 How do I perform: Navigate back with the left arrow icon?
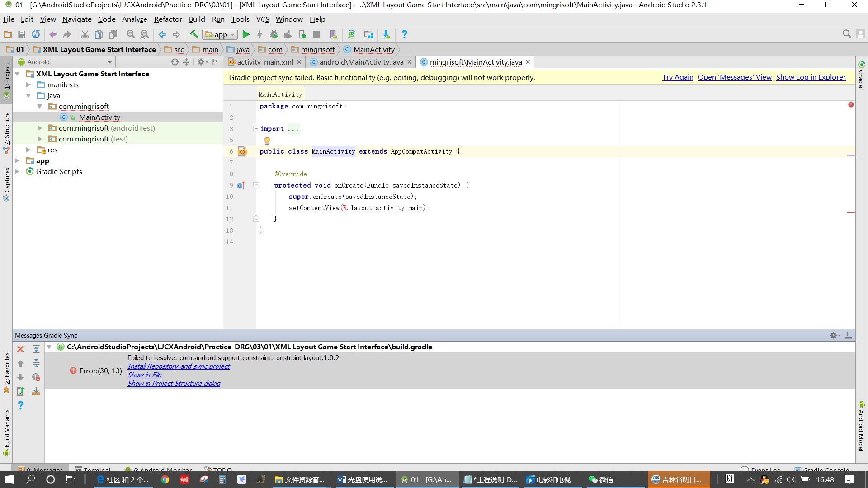pyautogui.click(x=162, y=34)
